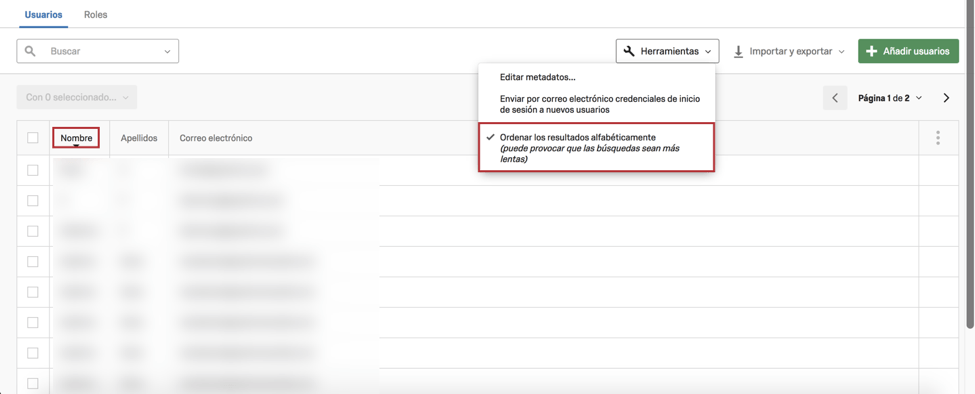Go to the next page arrow
Screen dimensions: 975x394
[946, 98]
